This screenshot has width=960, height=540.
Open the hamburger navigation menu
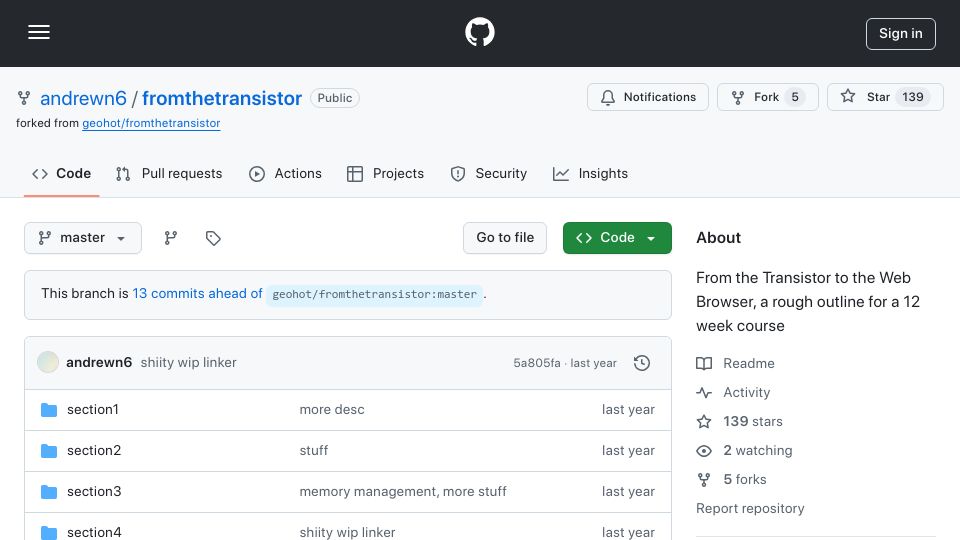click(x=39, y=32)
